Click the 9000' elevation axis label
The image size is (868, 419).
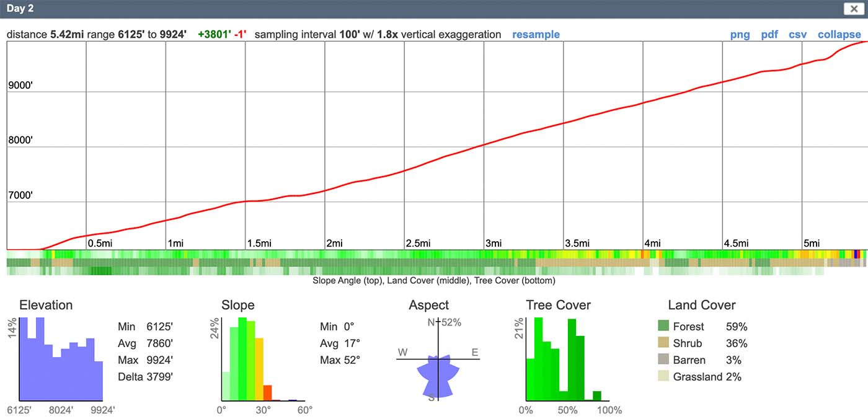tap(20, 86)
